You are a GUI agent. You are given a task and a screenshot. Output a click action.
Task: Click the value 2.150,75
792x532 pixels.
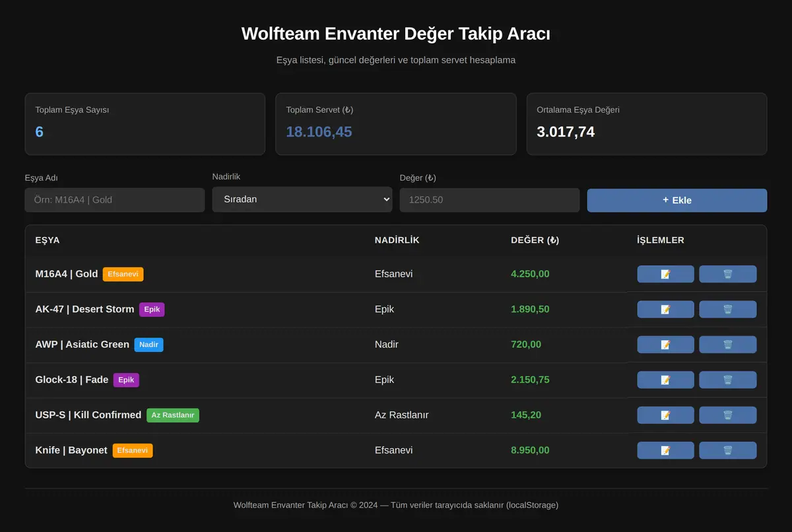click(530, 380)
